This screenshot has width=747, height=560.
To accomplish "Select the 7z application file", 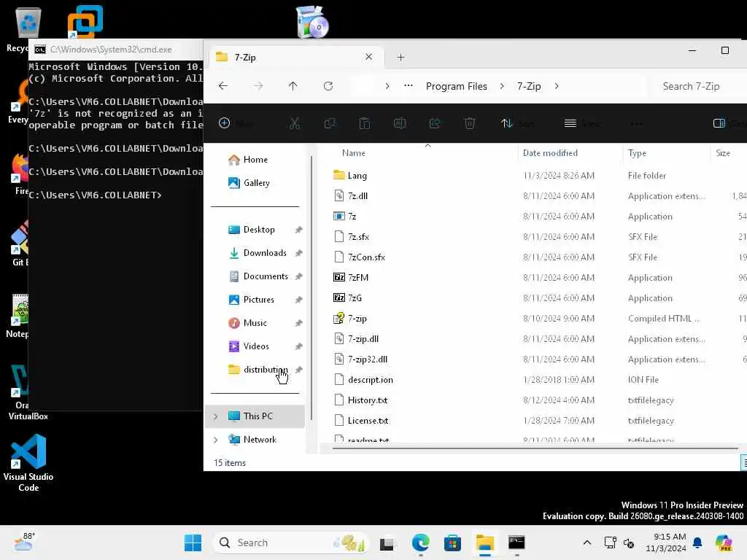I will (x=352, y=217).
